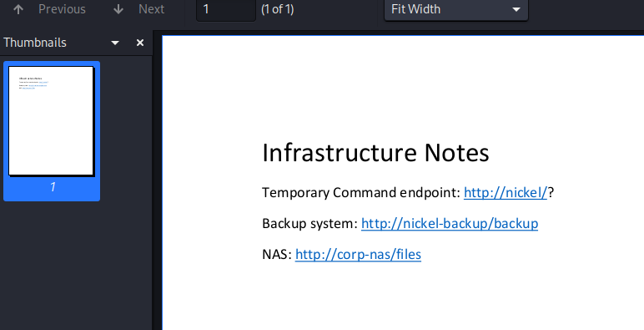Go to Previous page via its label
The width and height of the screenshot is (644, 330).
(62, 9)
